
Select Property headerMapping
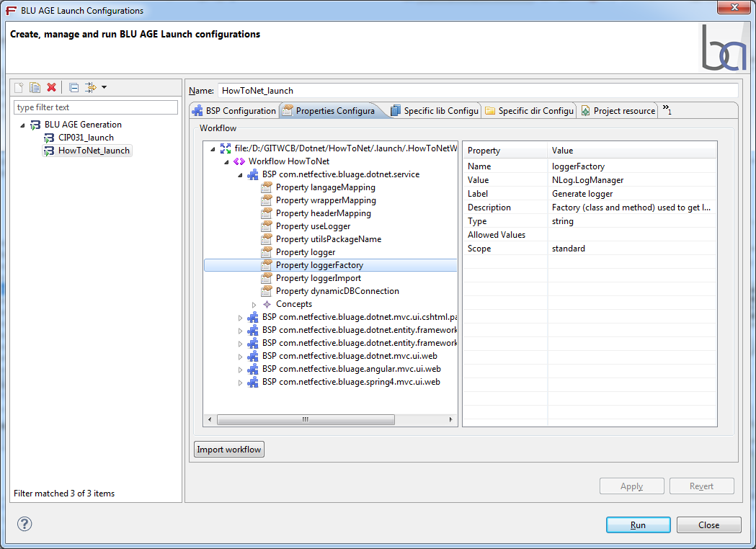(x=324, y=213)
